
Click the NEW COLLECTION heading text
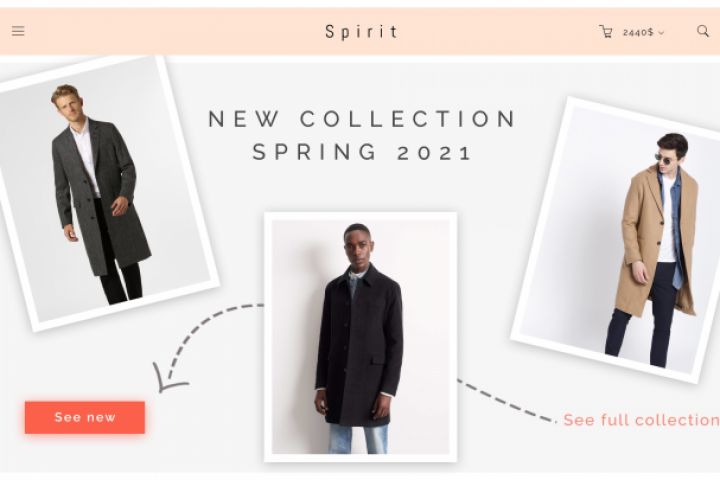point(362,119)
